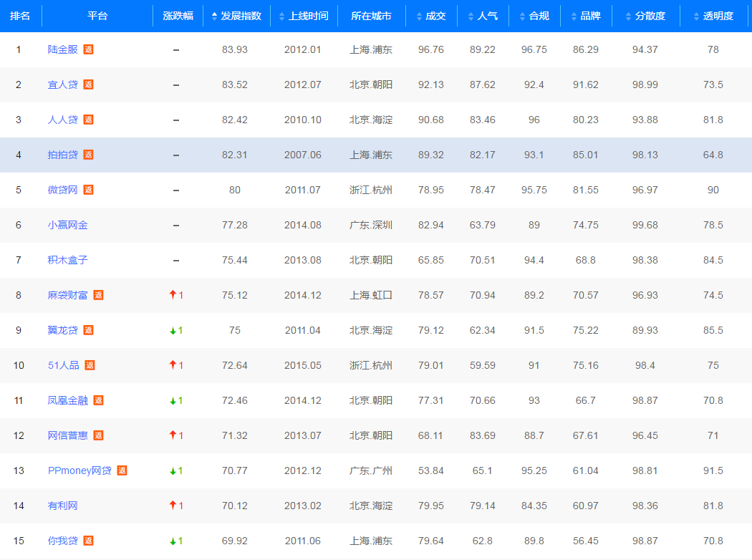This screenshot has width=752, height=560.
Task: Click the 返 badge next to 你我贷
Action: [x=88, y=541]
